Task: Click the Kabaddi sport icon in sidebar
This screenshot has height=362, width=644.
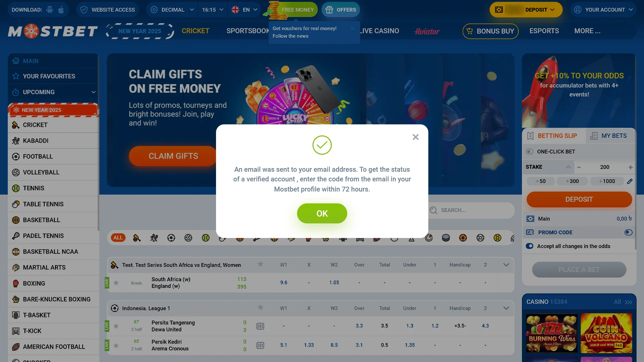Action: (15, 140)
